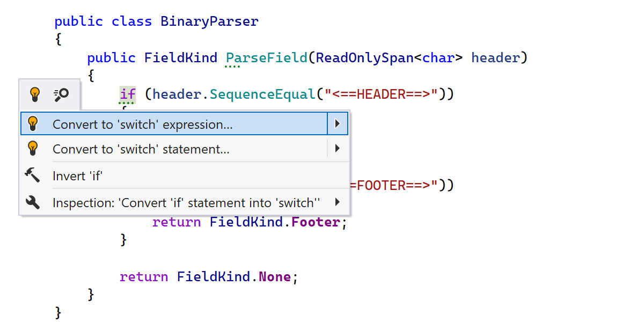
Task: Click the SequenceEqual method call
Action: coord(262,94)
